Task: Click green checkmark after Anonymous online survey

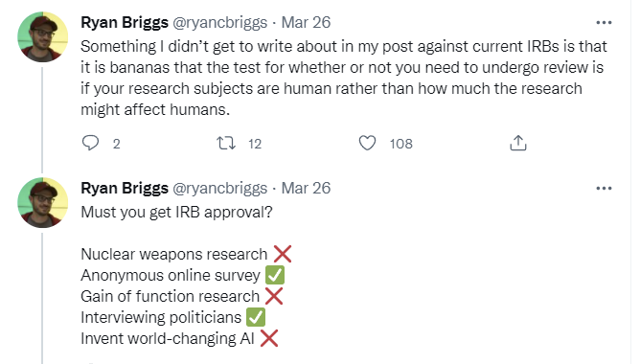Action: (275, 275)
